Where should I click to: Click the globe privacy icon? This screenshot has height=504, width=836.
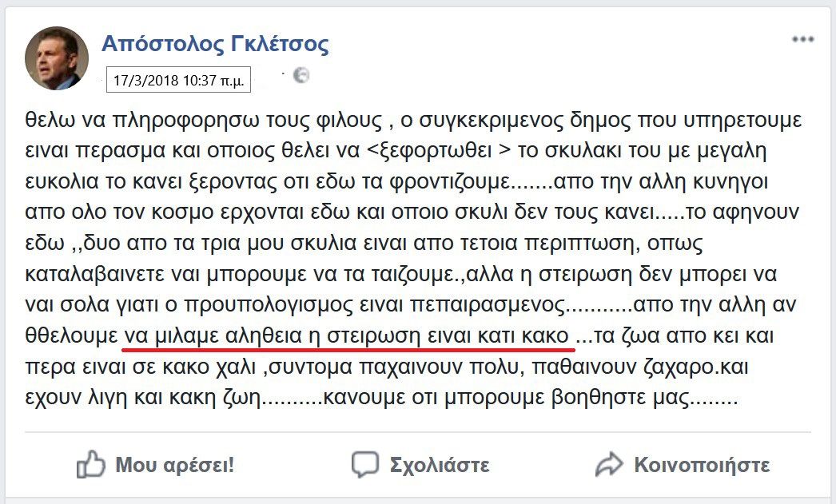tap(301, 77)
